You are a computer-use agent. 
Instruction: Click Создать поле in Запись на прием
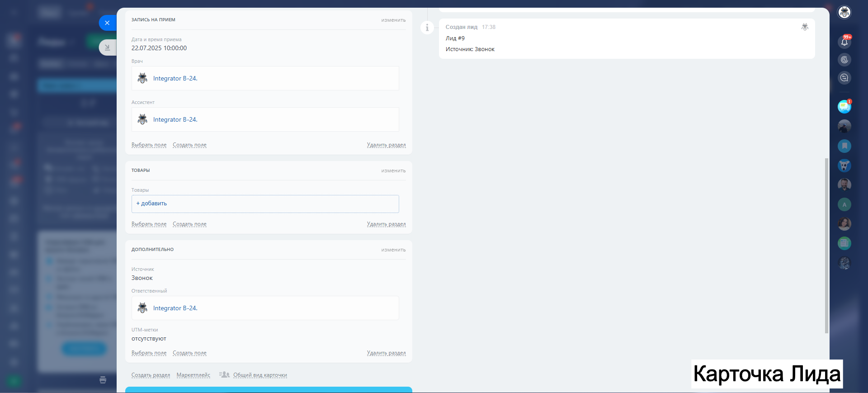[189, 145]
